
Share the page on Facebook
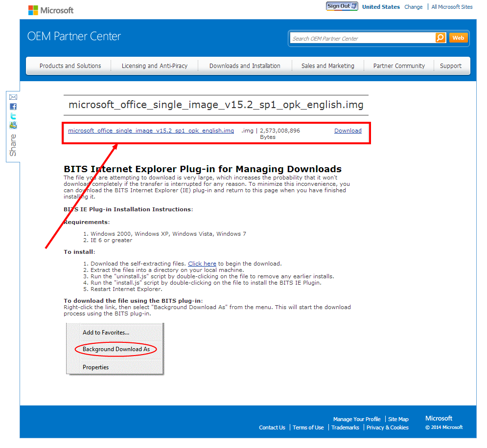(13, 107)
